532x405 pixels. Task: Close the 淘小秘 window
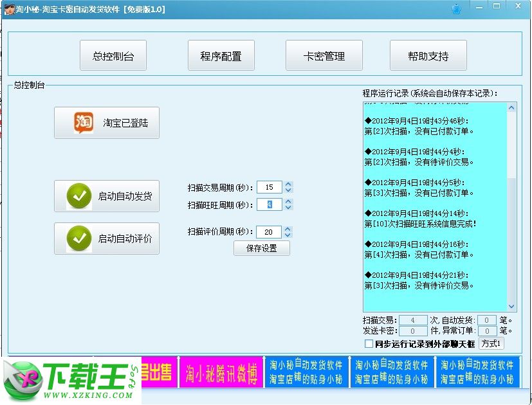pyautogui.click(x=518, y=6)
